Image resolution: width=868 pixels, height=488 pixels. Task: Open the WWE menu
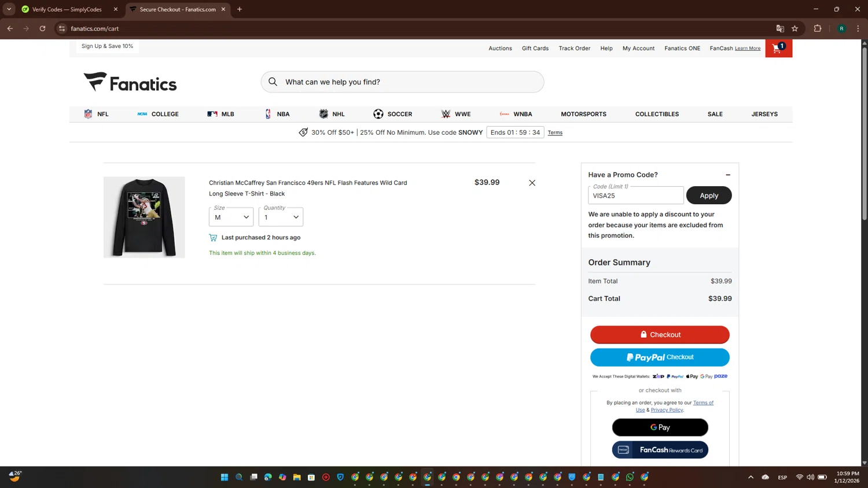pyautogui.click(x=456, y=114)
